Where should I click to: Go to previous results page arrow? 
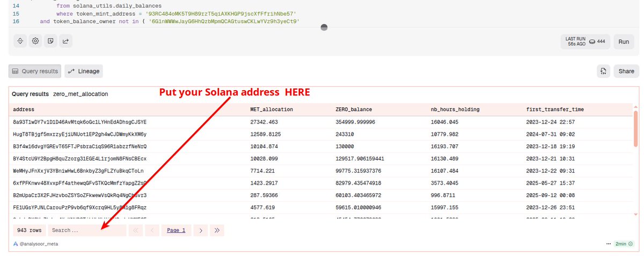pos(152,230)
